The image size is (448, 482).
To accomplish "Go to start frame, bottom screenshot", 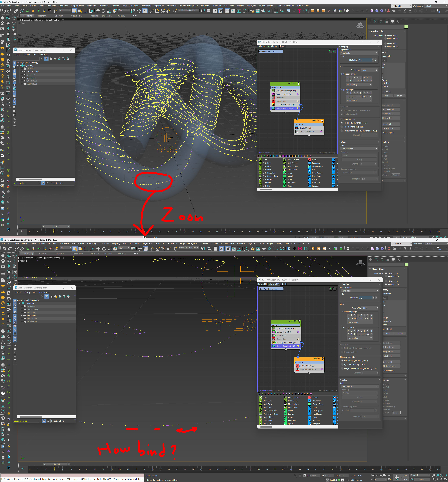I will (x=372, y=475).
